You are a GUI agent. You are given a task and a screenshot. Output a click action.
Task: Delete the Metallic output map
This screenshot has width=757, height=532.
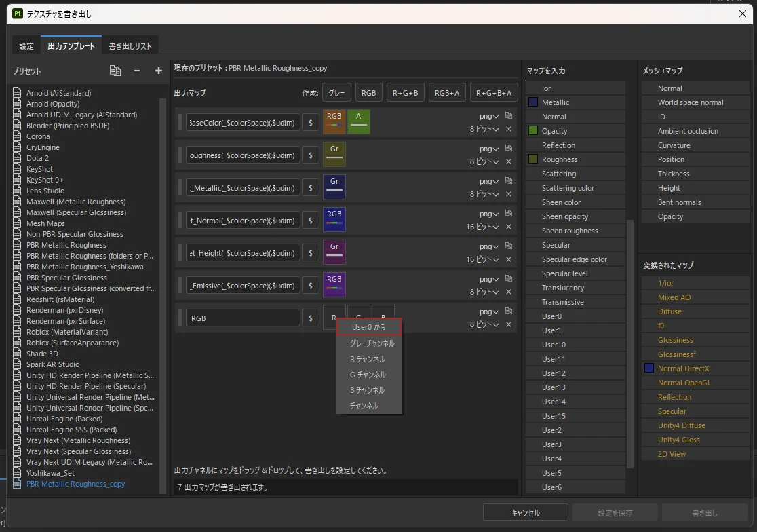pos(508,194)
